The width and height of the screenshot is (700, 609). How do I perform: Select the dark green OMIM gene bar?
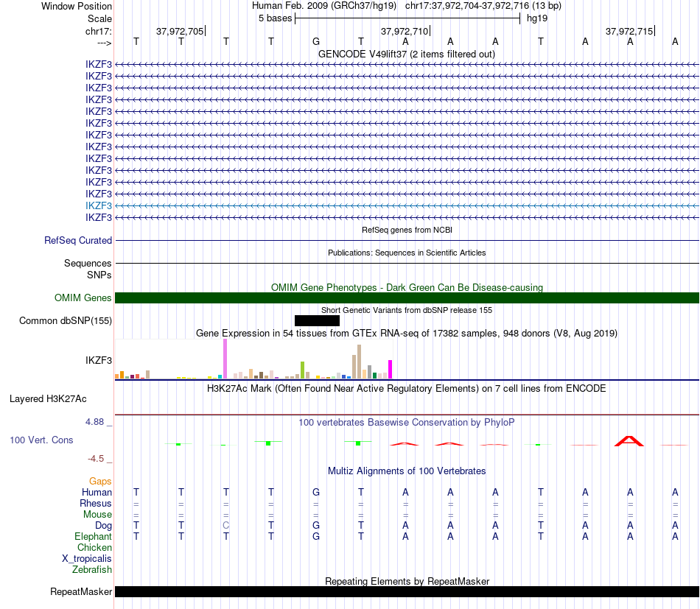click(407, 298)
